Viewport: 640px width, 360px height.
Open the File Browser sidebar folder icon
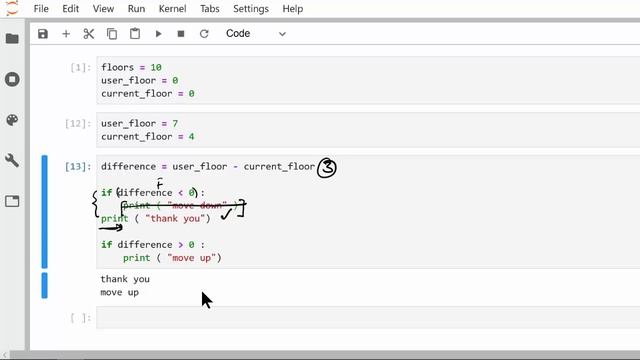pyautogui.click(x=12, y=39)
